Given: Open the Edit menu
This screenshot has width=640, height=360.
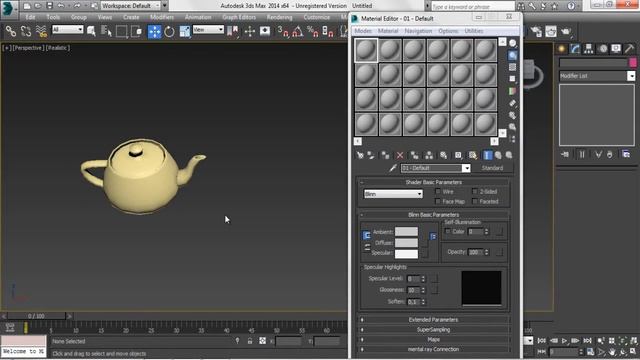Looking at the screenshot, I should [x=30, y=17].
